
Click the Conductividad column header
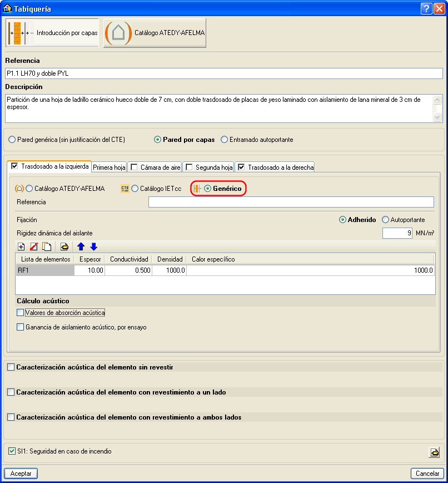coord(129,259)
